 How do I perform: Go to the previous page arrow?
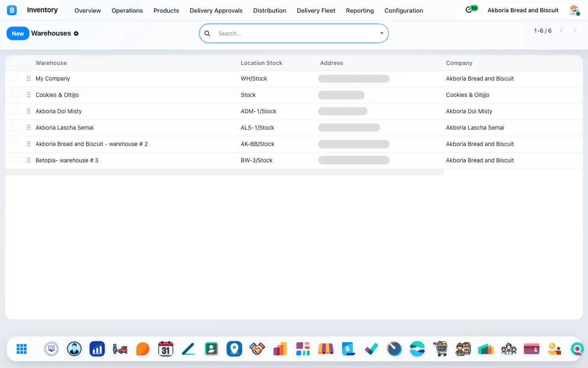[x=562, y=30]
